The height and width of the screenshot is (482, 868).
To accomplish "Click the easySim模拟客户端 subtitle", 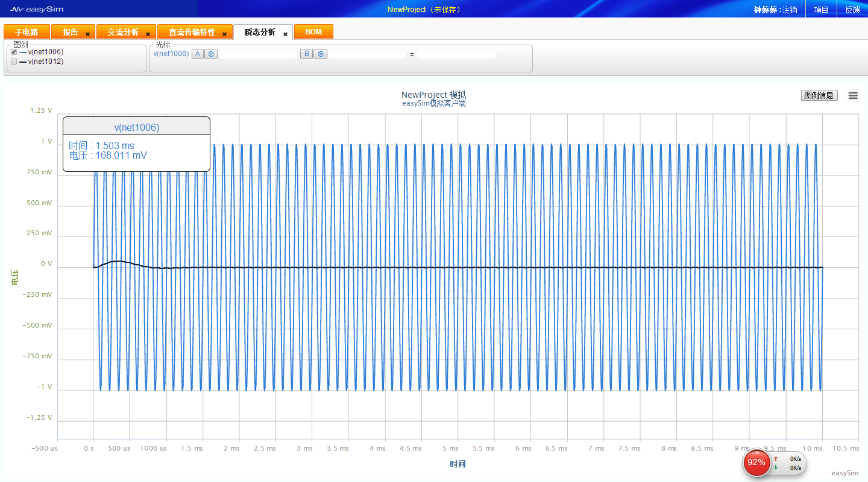I will (x=433, y=103).
